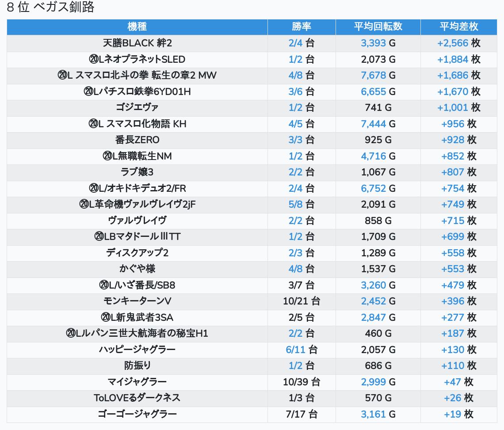Screen dimensions: 504x430
Task: Select the 3/3 win rate for 番長ZERO
Action: tap(295, 140)
